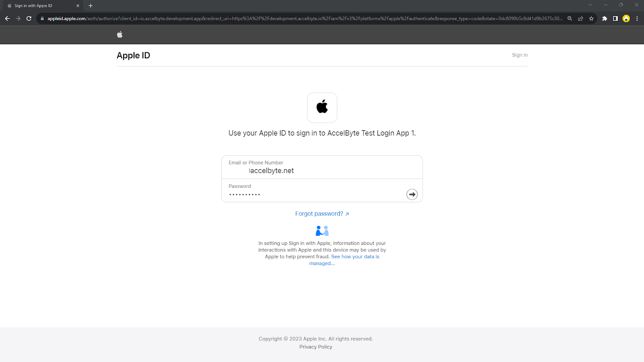The width and height of the screenshot is (644, 362).
Task: Restore down the browser window
Action: 621,5
